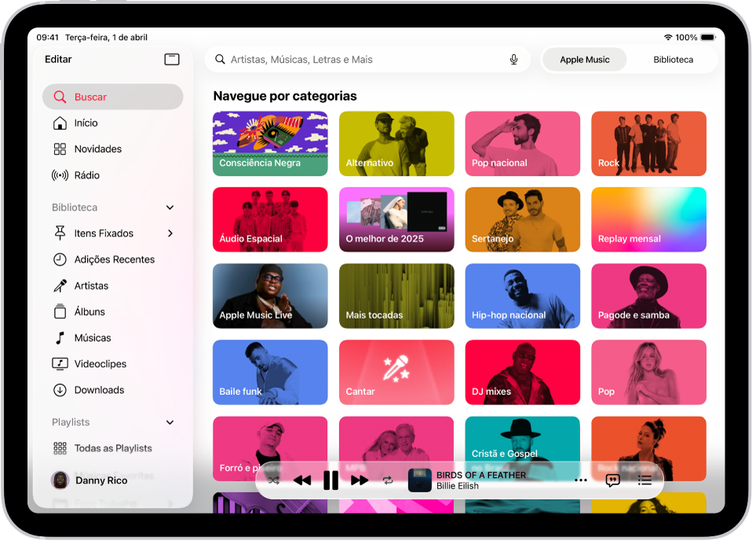Go to Início in the sidebar
The width and height of the screenshot is (756, 541).
(x=113, y=123)
